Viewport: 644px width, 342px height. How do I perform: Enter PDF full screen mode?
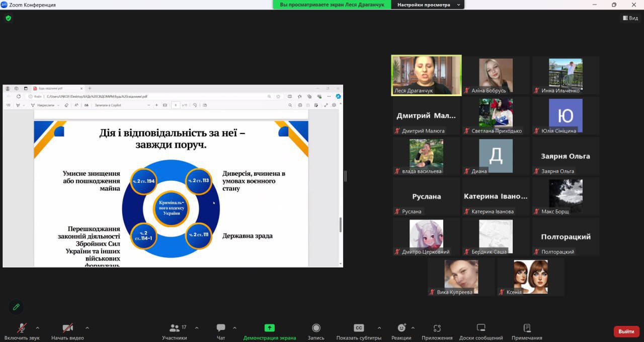(326, 105)
